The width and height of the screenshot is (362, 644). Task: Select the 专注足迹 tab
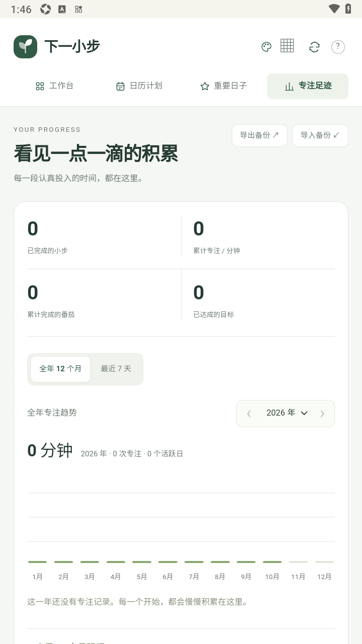(308, 86)
